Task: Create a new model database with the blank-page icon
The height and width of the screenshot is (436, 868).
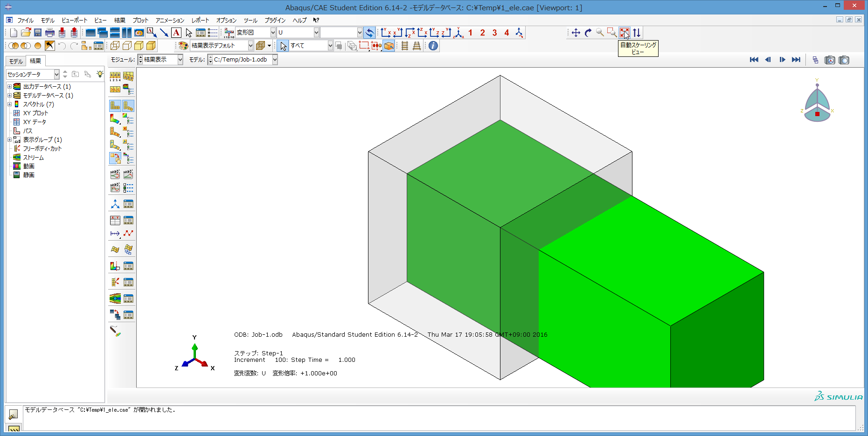Action: pyautogui.click(x=14, y=33)
